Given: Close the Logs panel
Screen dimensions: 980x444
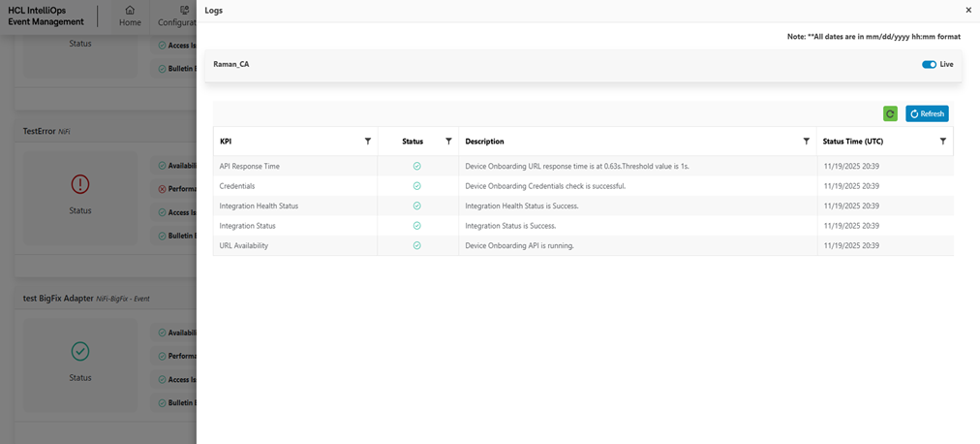Looking at the screenshot, I should [968, 10].
